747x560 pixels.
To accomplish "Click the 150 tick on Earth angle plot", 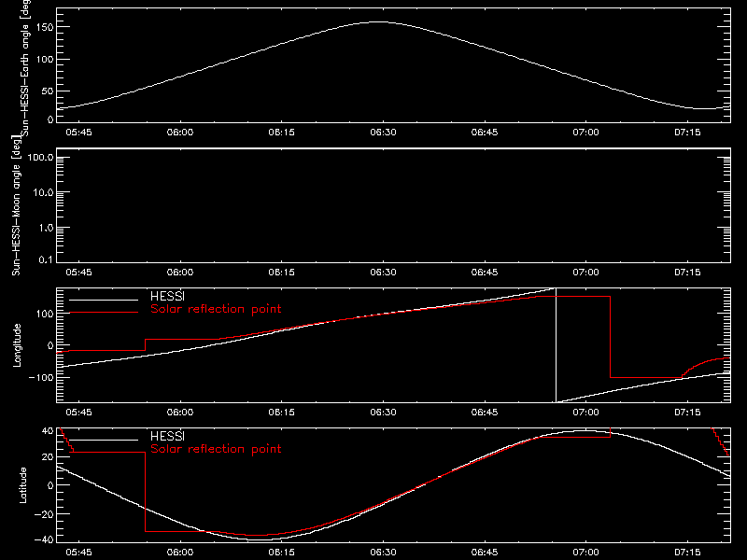I will [x=45, y=27].
